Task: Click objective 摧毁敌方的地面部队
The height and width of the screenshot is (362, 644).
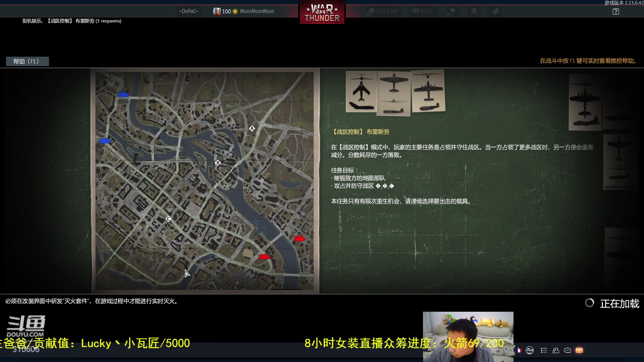Action: pos(358,178)
